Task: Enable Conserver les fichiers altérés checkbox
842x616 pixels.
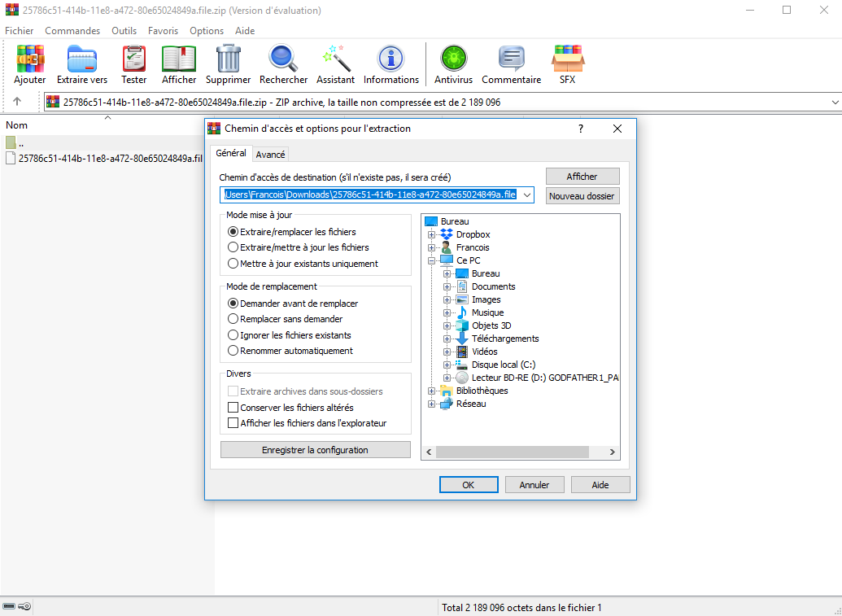Action: pos(233,408)
